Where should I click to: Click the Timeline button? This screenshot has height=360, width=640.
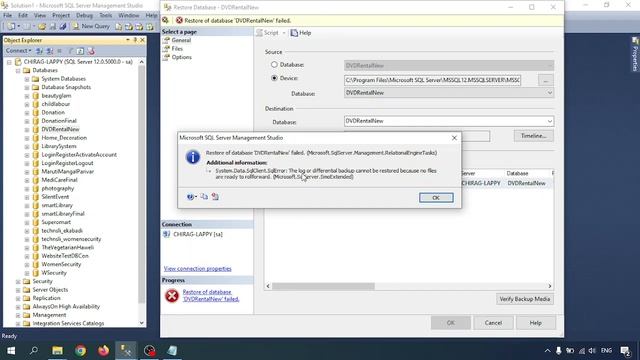[x=534, y=136]
